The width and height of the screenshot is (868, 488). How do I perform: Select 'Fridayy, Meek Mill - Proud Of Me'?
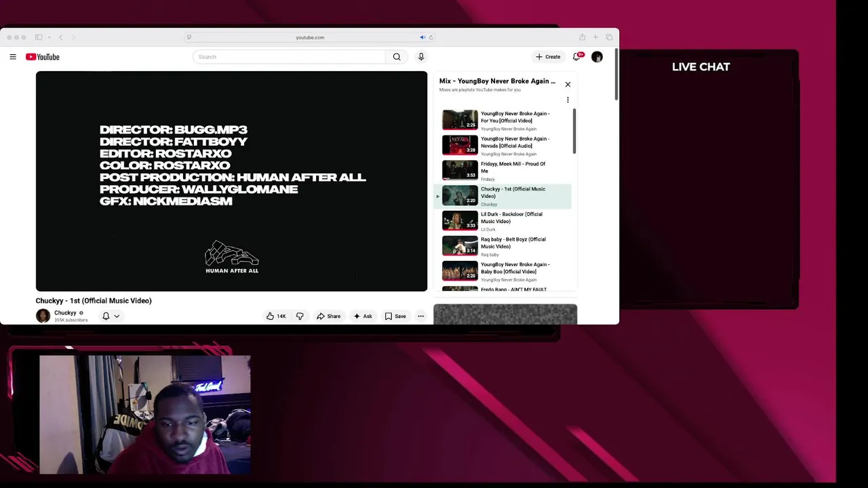[x=502, y=170]
